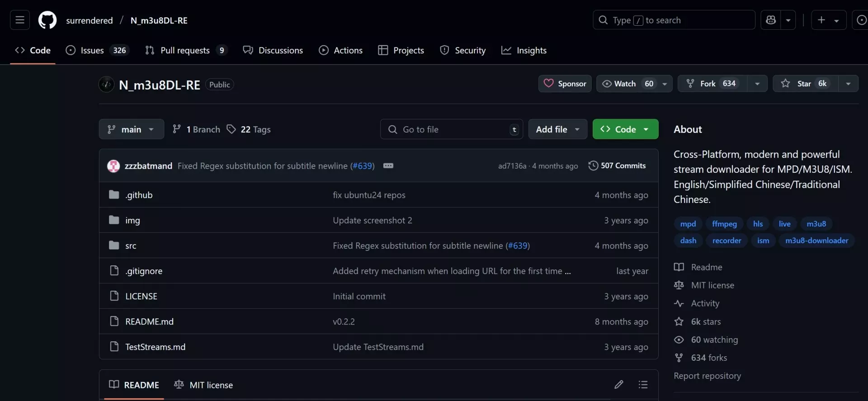This screenshot has width=868, height=401.
Task: Open the TestStreams.md file
Action: (155, 347)
